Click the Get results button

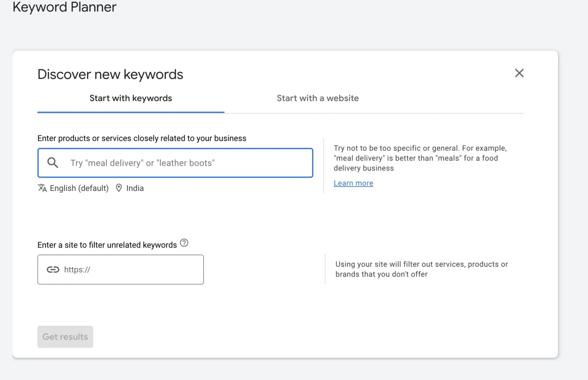(65, 337)
